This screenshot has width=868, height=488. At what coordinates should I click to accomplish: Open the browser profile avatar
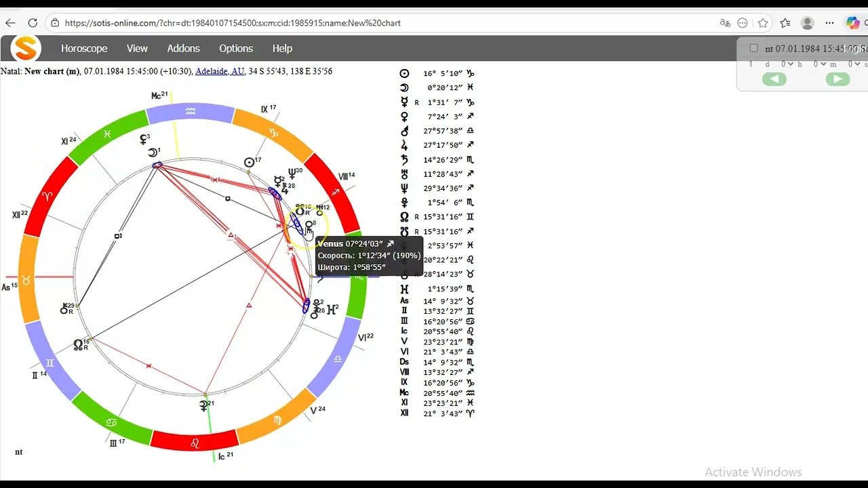click(807, 23)
